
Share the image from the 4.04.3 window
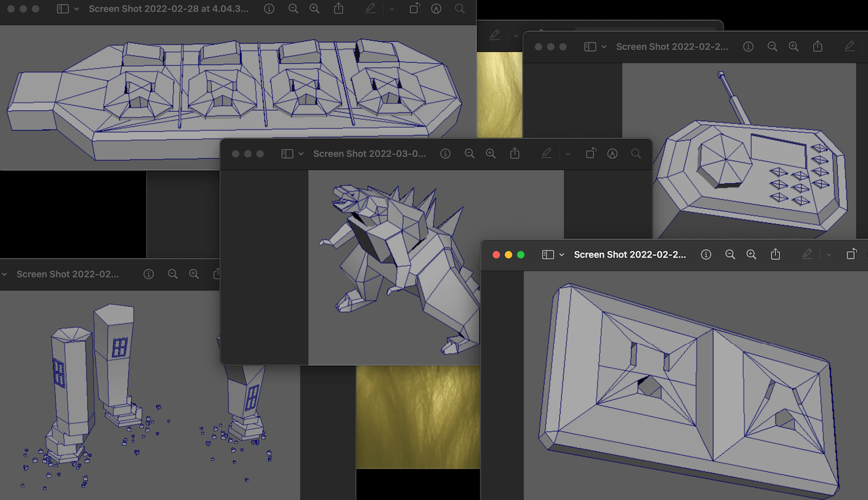(x=338, y=9)
